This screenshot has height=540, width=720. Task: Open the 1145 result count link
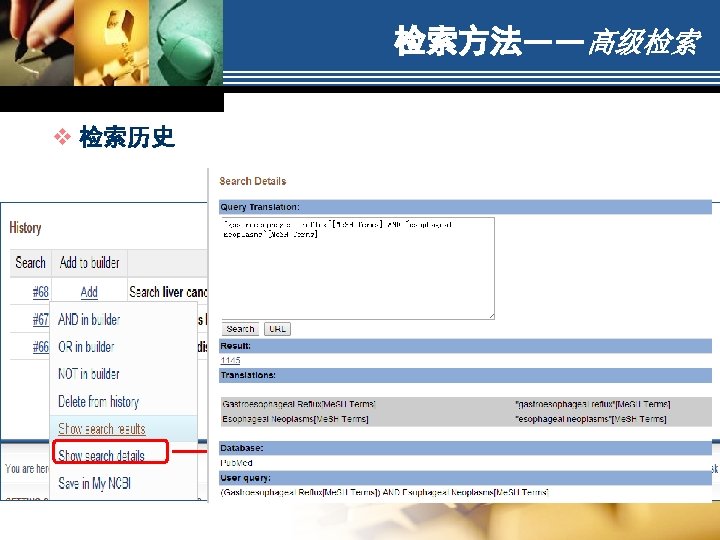click(x=231, y=360)
